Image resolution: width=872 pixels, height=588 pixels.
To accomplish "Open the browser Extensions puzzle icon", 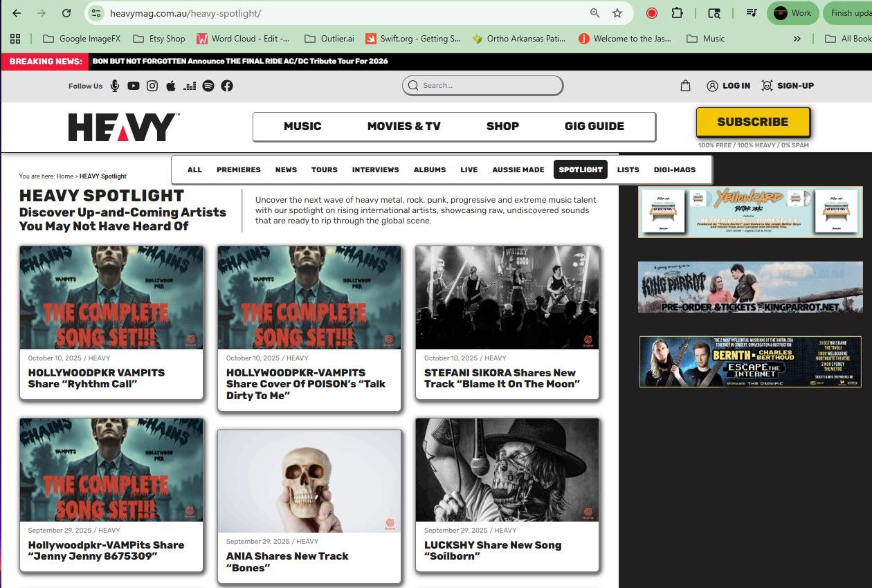I will click(x=677, y=13).
